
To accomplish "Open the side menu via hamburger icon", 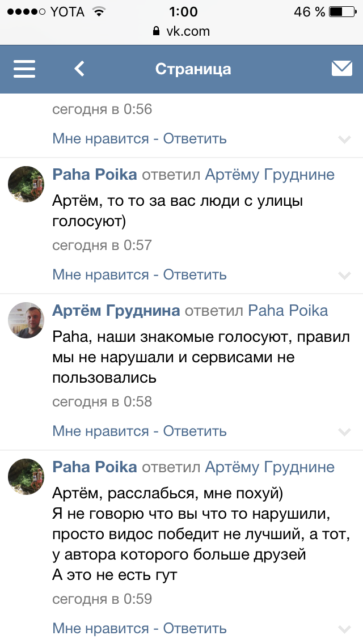I will point(24,69).
